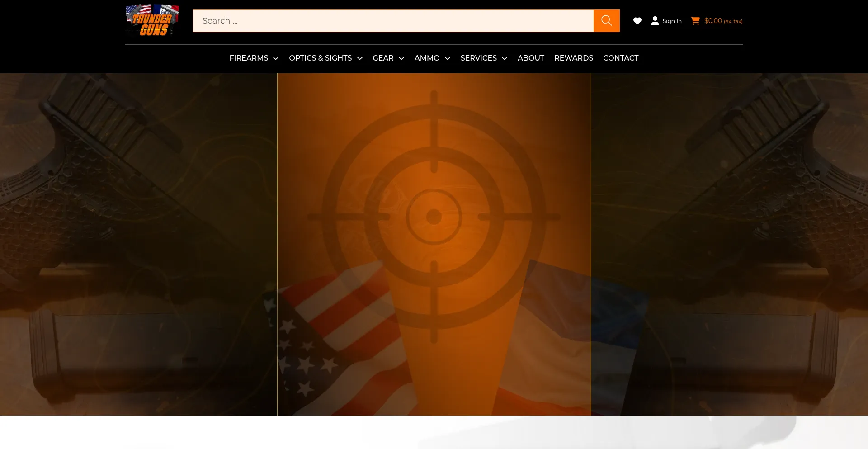Screen dimensions: 868x449
Task: Expand the GEAR chevron arrow
Action: (401, 58)
